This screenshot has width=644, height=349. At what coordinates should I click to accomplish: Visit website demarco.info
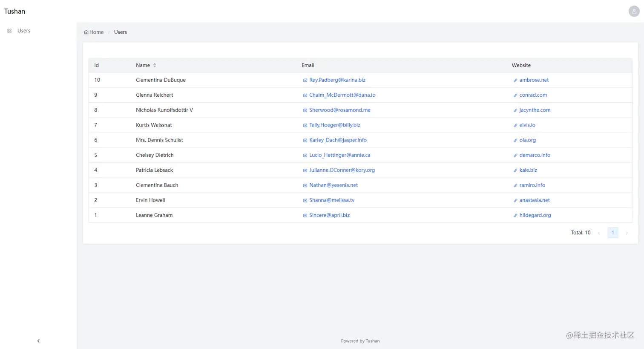(535, 155)
